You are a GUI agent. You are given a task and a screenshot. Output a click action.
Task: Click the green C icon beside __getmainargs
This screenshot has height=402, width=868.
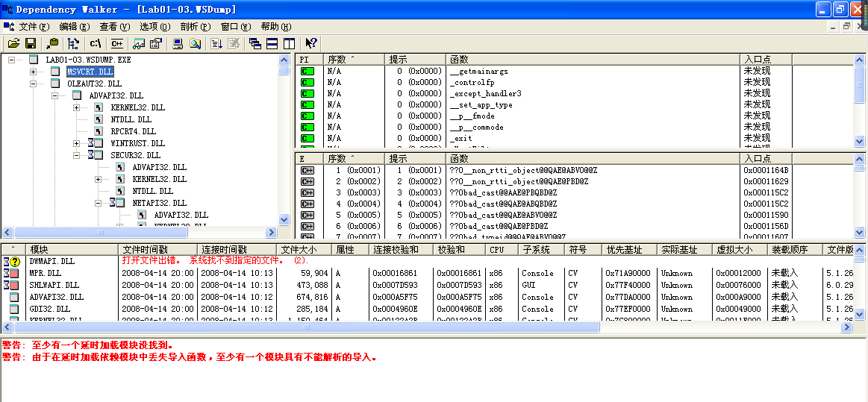307,72
